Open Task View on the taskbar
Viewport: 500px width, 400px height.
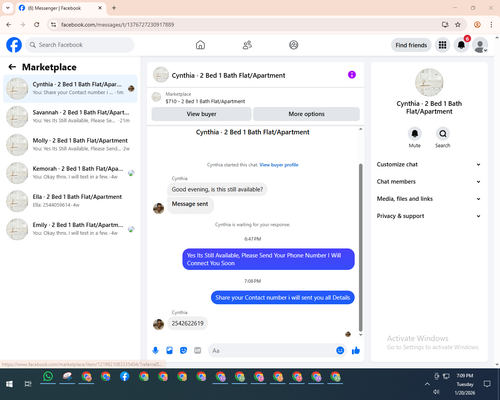28,384
